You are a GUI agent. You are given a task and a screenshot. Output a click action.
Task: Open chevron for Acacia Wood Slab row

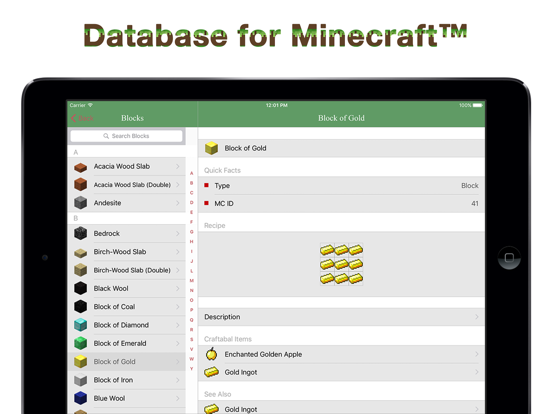coord(177,166)
